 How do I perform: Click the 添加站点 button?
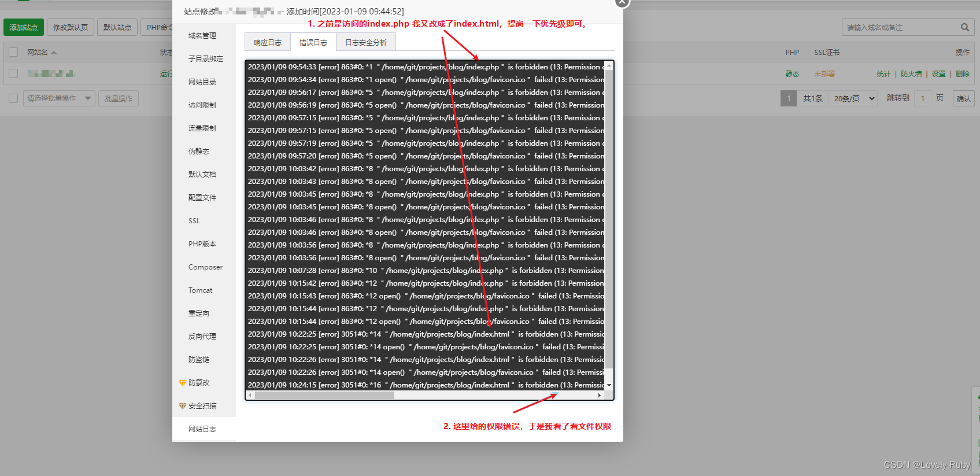coord(24,27)
